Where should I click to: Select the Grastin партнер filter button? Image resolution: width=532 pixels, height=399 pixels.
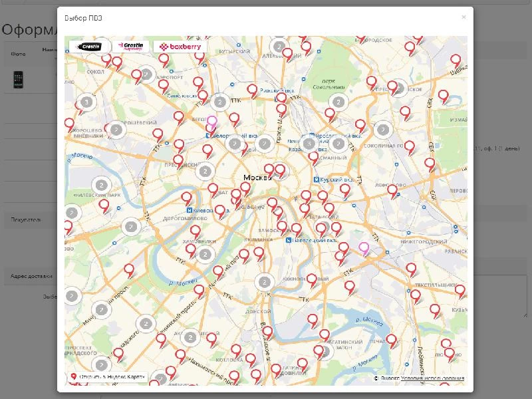click(130, 47)
